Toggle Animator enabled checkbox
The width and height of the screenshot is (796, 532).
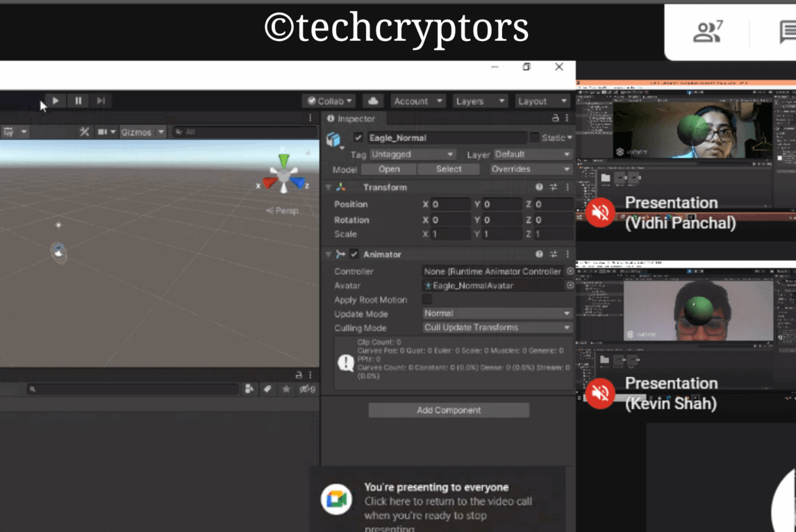(354, 254)
